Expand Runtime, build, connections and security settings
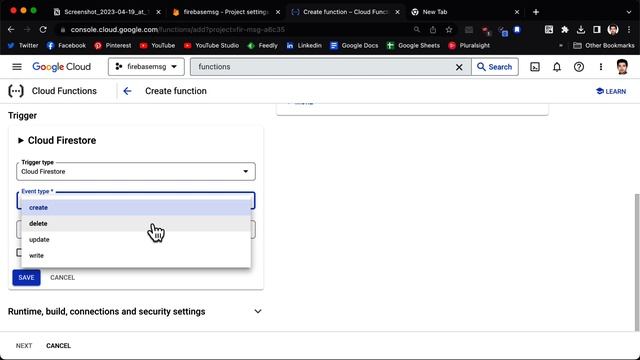 coord(135,311)
